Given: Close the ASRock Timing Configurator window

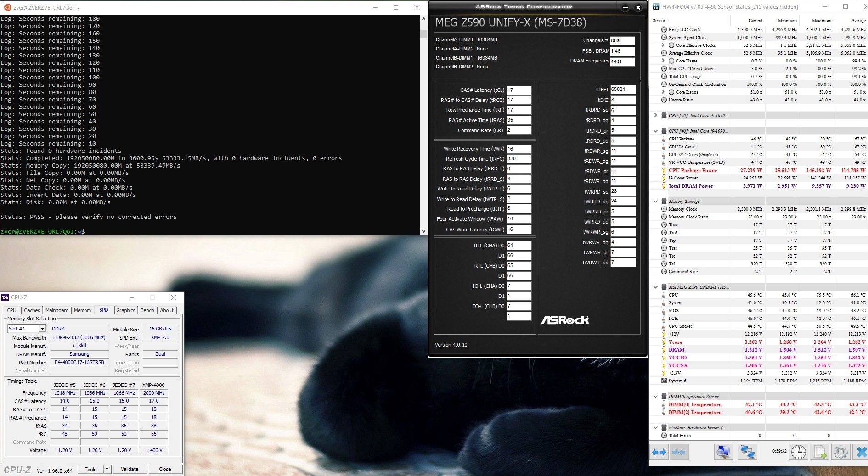Looking at the screenshot, I should (x=638, y=7).
